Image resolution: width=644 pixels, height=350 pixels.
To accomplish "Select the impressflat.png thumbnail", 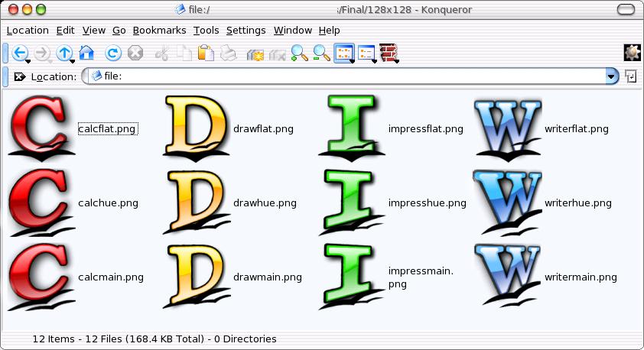I will click(x=352, y=128).
